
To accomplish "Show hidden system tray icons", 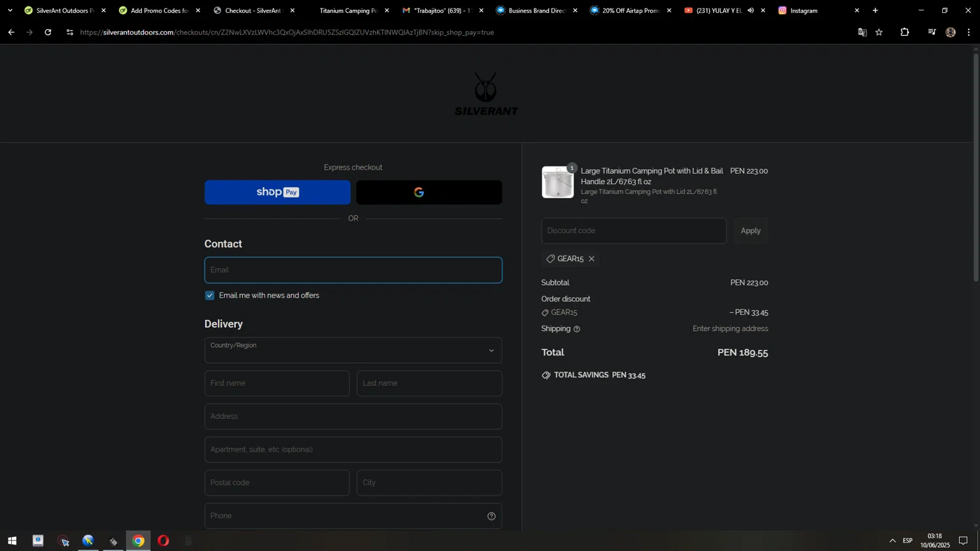I will [x=892, y=541].
